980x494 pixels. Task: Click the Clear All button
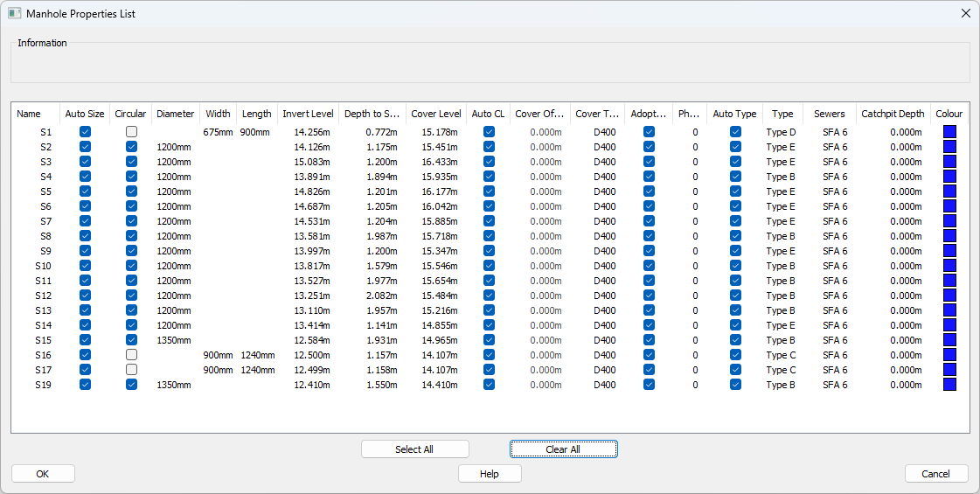coord(563,449)
